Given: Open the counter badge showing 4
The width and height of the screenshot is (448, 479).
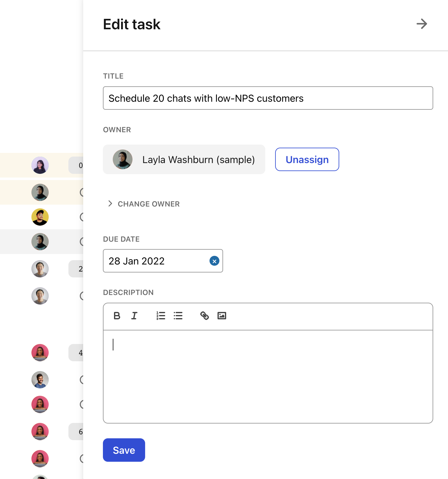Looking at the screenshot, I should pos(76,353).
